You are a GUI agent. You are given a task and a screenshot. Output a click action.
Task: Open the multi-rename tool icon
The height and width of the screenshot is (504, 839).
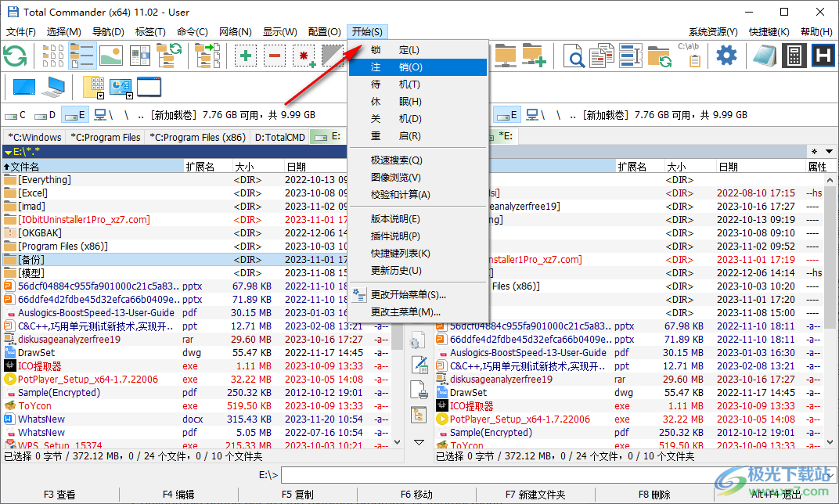(x=630, y=56)
